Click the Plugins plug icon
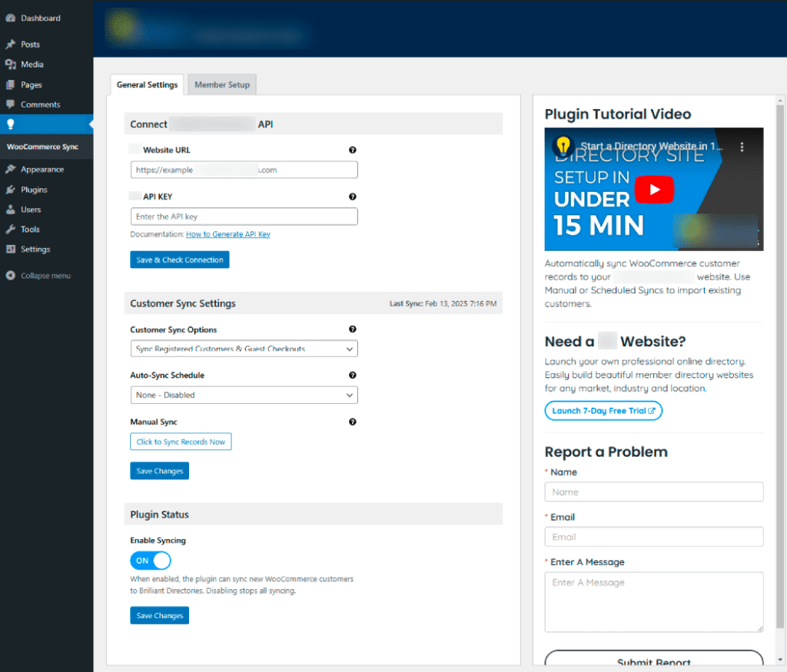787x672 pixels. click(11, 190)
